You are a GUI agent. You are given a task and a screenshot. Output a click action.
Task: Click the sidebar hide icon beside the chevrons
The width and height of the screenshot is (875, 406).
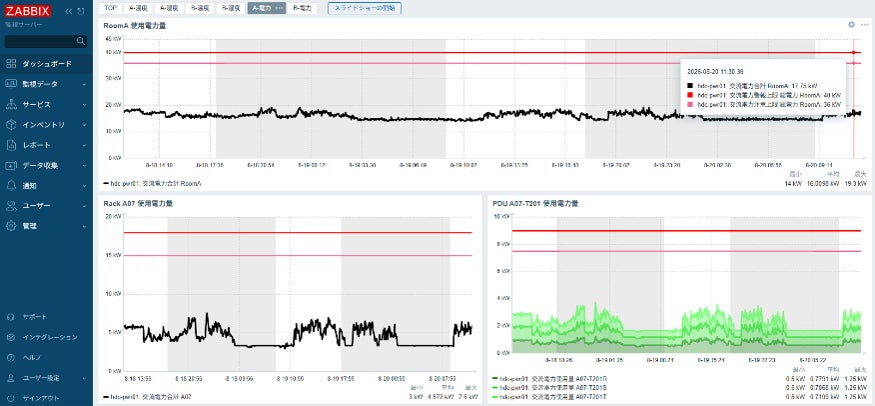[81, 11]
